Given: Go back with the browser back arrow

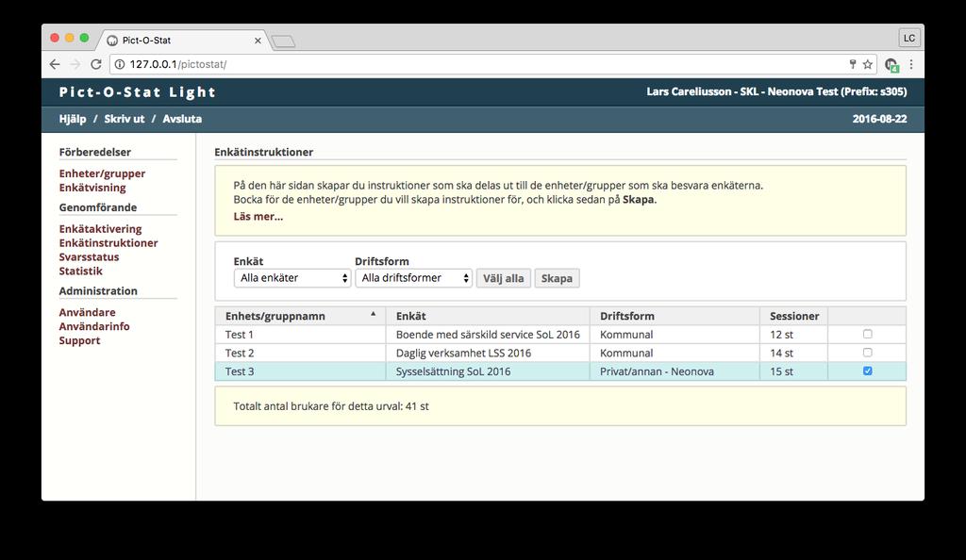Looking at the screenshot, I should click(55, 64).
